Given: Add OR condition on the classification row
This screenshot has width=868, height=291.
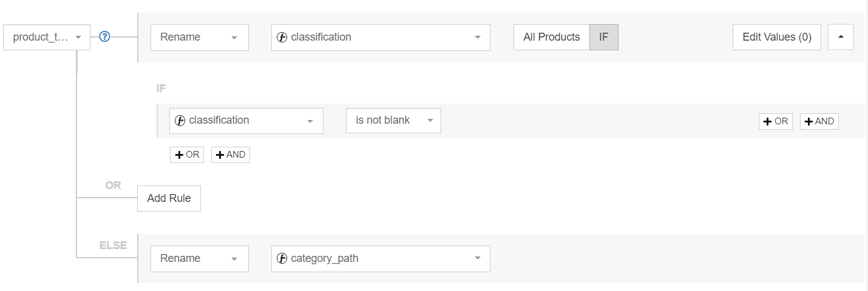Looking at the screenshot, I should click(776, 121).
